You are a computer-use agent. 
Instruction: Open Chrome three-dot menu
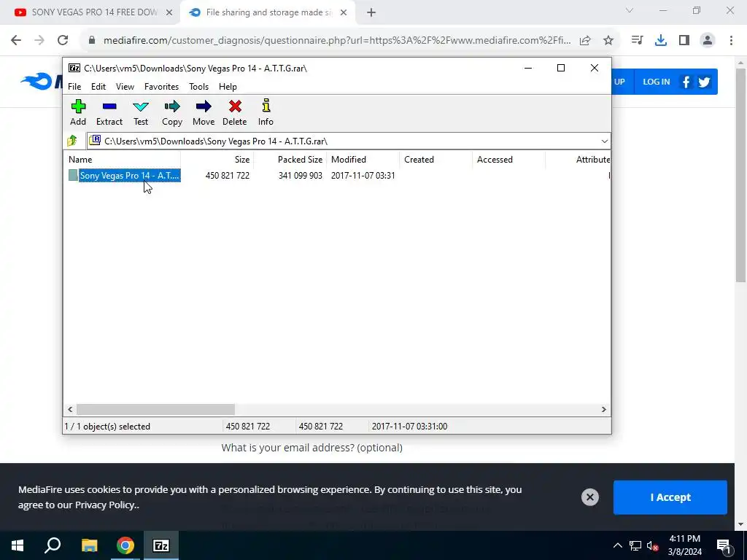click(x=731, y=41)
